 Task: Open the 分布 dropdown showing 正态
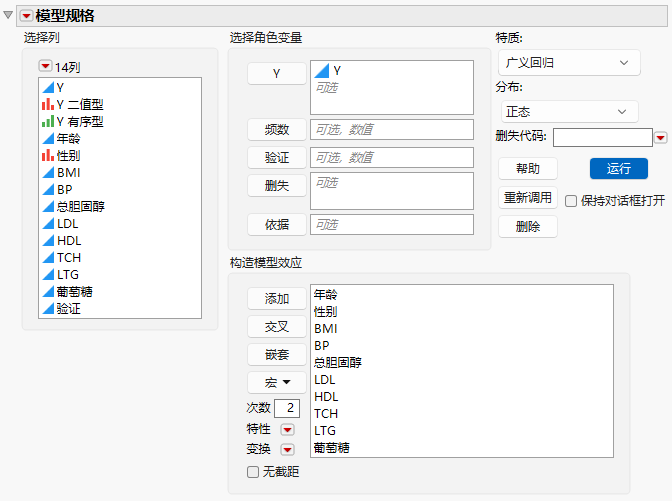pos(570,112)
